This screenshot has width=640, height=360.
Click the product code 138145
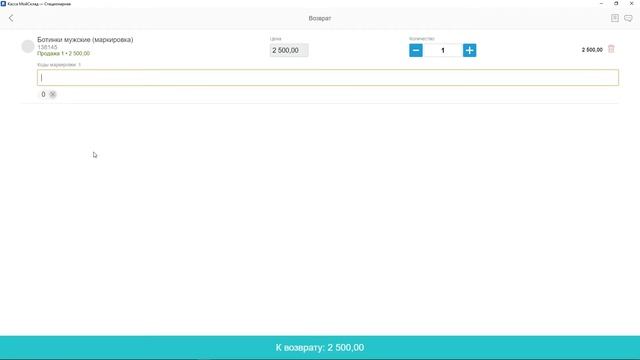pyautogui.click(x=47, y=47)
